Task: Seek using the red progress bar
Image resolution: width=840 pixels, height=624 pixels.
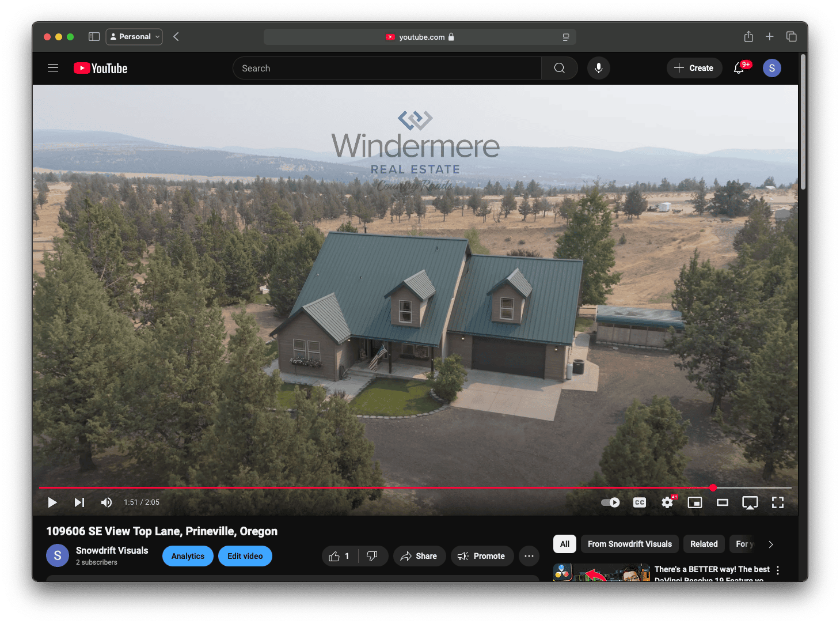Action: pyautogui.click(x=375, y=487)
